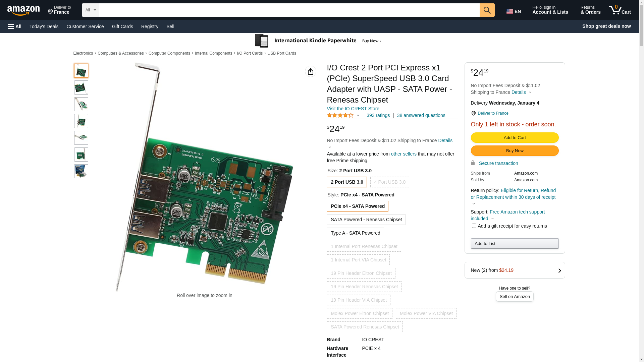Click the Add to Cart button
The height and width of the screenshot is (362, 644).
coord(514,138)
